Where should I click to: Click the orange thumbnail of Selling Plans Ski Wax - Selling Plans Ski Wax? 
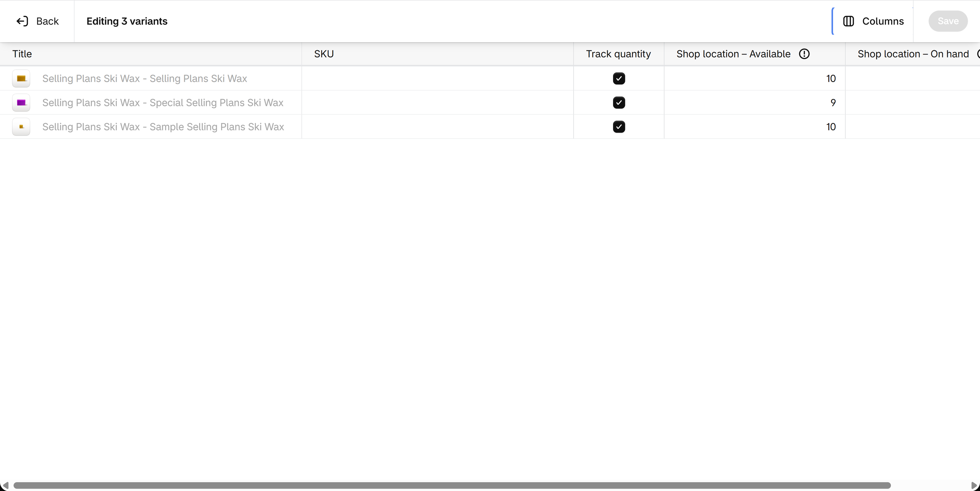coord(21,78)
